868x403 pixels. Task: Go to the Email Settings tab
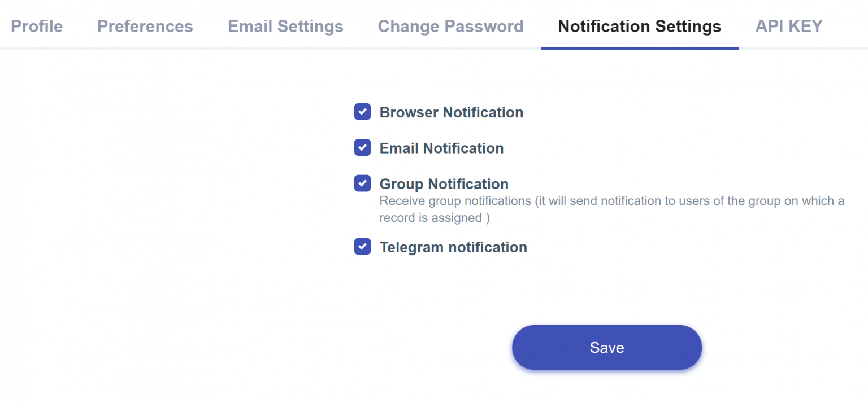(285, 27)
